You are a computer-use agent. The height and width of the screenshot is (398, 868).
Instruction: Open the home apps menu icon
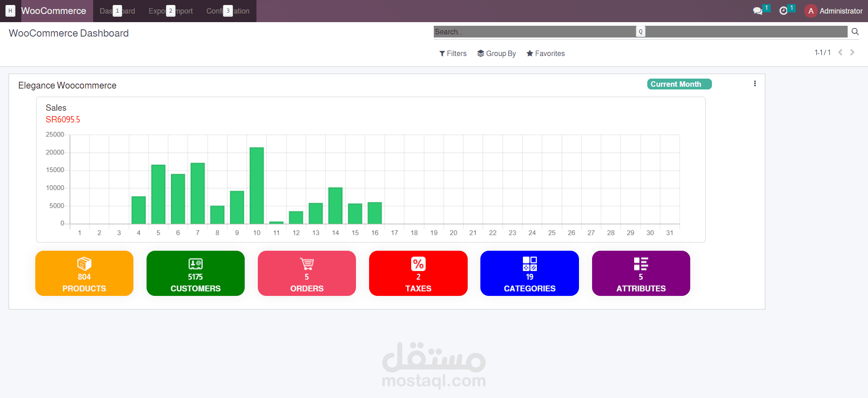[10, 11]
